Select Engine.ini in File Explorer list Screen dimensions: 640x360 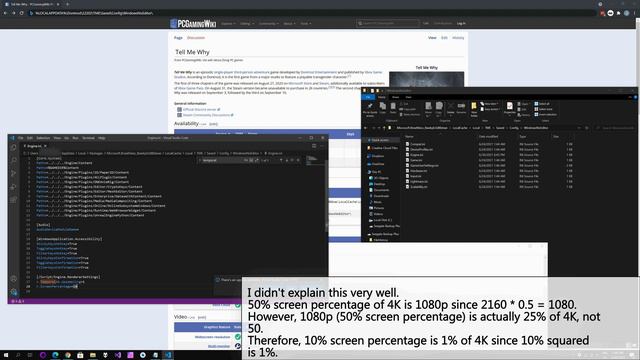pyautogui.click(x=414, y=155)
